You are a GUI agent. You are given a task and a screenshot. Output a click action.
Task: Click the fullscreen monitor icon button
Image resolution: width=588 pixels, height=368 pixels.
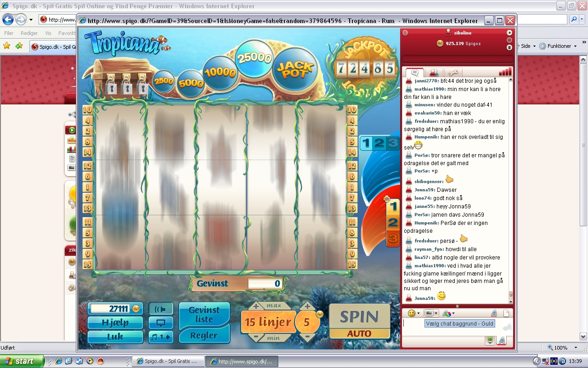click(161, 323)
